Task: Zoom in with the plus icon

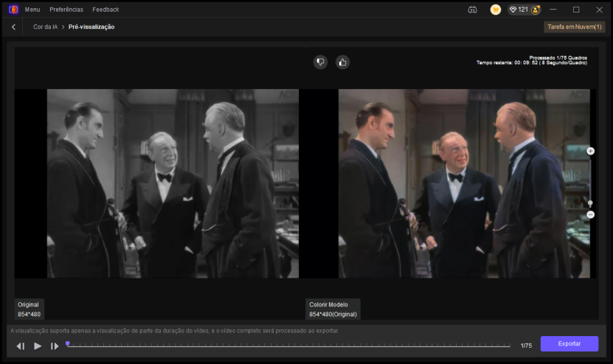Action: click(590, 151)
